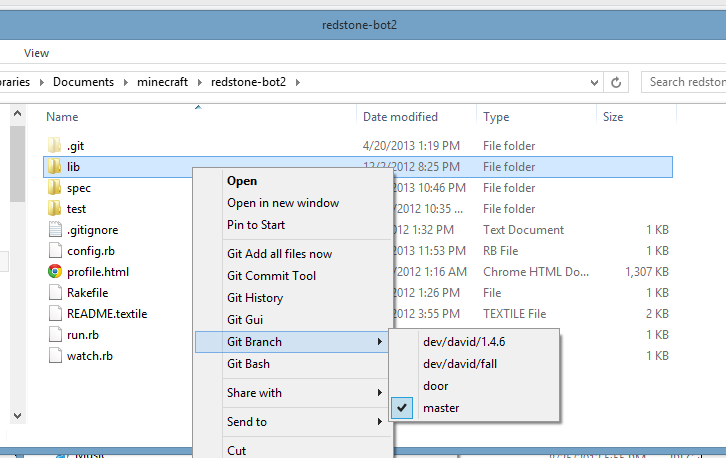Expand the arrow after Libraries breadcrumb
This screenshot has height=458, width=726.
tap(42, 82)
